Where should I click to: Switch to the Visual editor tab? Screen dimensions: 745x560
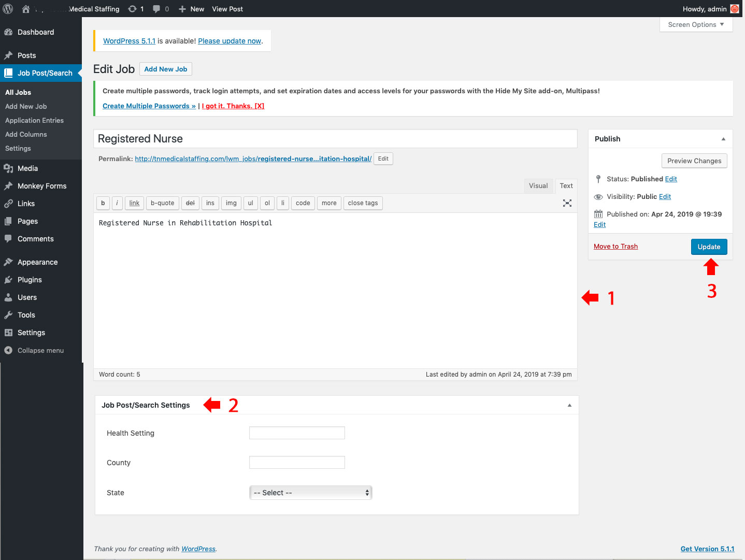[x=538, y=185]
